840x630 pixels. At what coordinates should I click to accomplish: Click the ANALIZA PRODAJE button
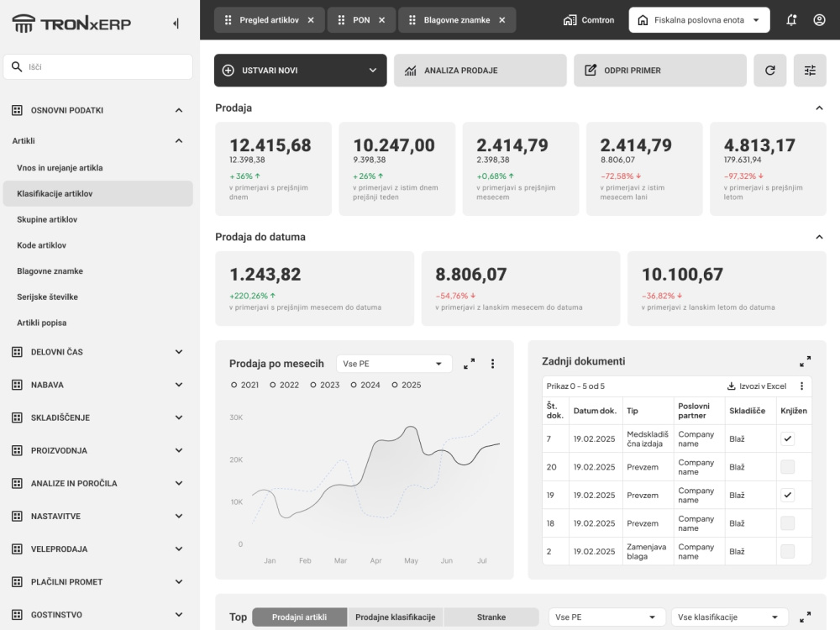480,71
